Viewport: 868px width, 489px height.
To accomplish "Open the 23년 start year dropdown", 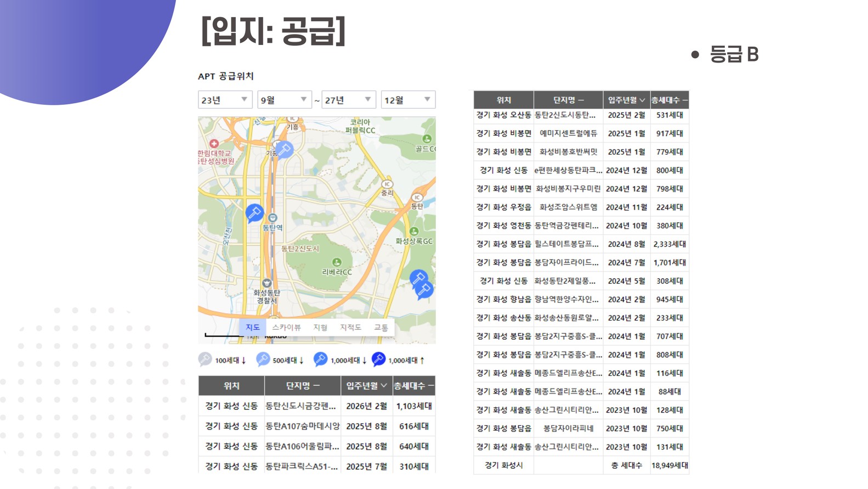I will pyautogui.click(x=225, y=100).
